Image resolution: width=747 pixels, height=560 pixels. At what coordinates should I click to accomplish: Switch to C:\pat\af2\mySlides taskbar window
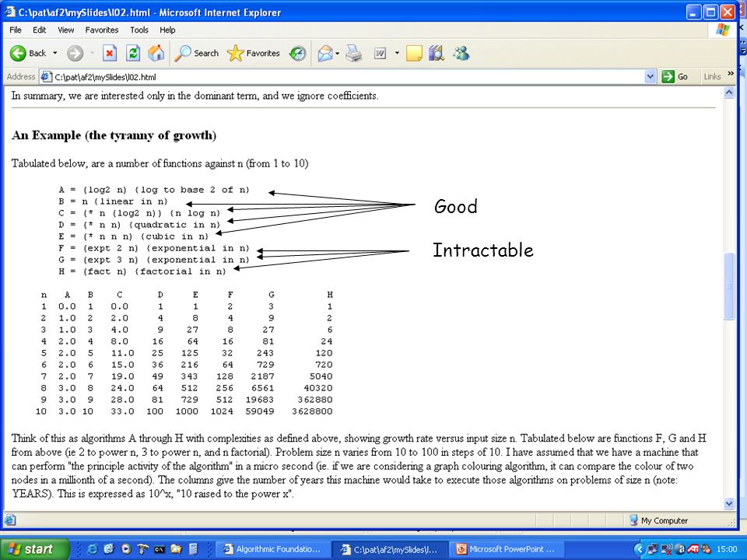(389, 549)
